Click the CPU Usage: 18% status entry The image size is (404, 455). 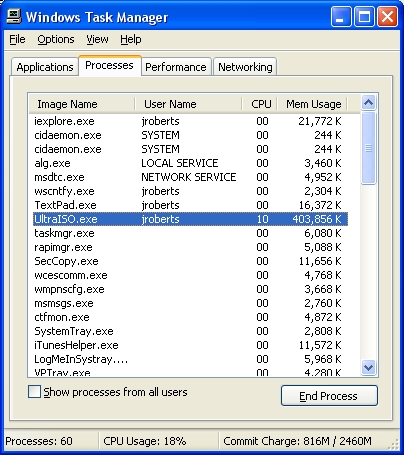pyautogui.click(x=145, y=441)
